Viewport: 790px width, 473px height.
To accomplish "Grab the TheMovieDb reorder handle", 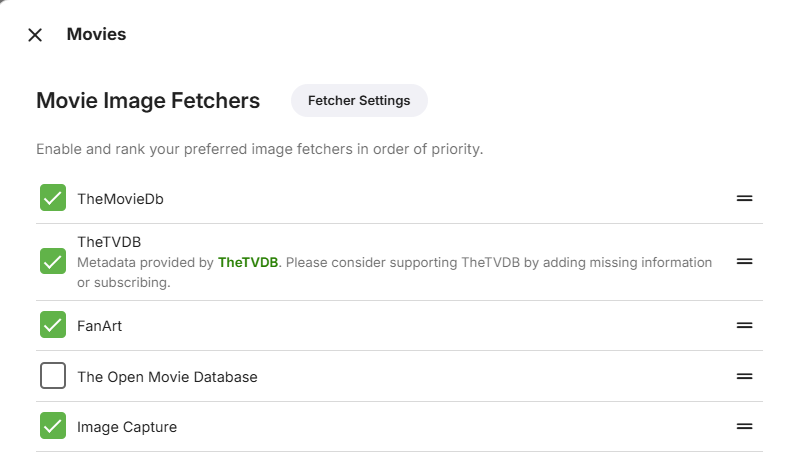I will [744, 198].
